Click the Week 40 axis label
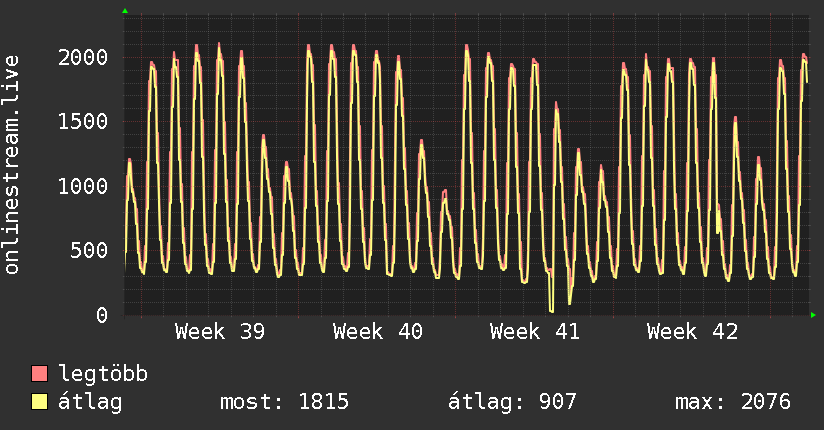This screenshot has height=430, width=824. point(377,332)
